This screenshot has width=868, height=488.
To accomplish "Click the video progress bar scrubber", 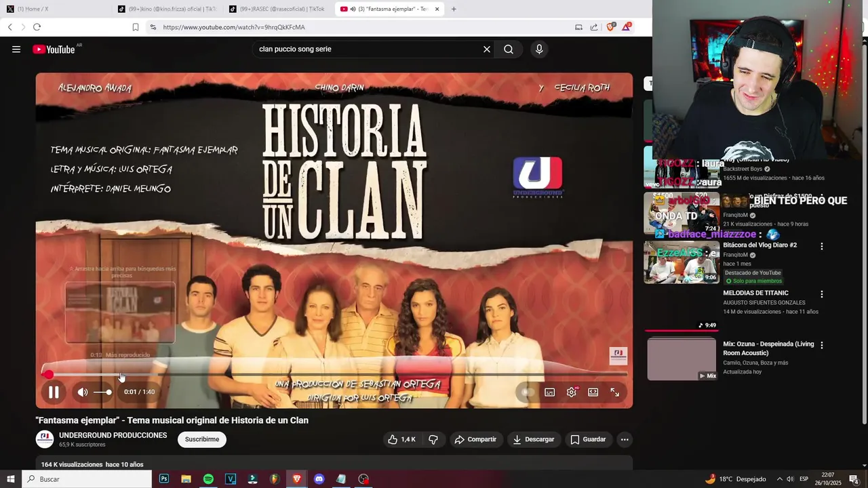I will (48, 374).
